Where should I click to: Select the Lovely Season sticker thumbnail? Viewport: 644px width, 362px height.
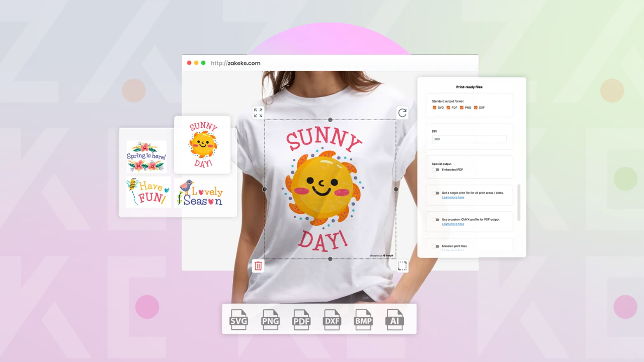(199, 193)
